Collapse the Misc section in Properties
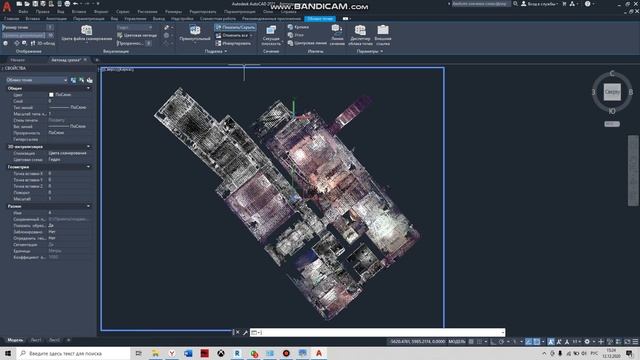This screenshot has width=640, height=360. point(88,206)
